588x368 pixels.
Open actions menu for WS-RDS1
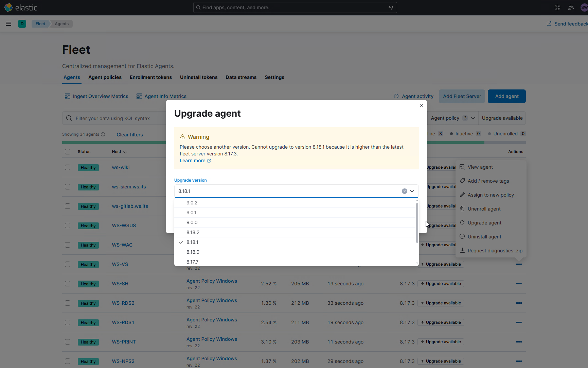click(x=519, y=322)
